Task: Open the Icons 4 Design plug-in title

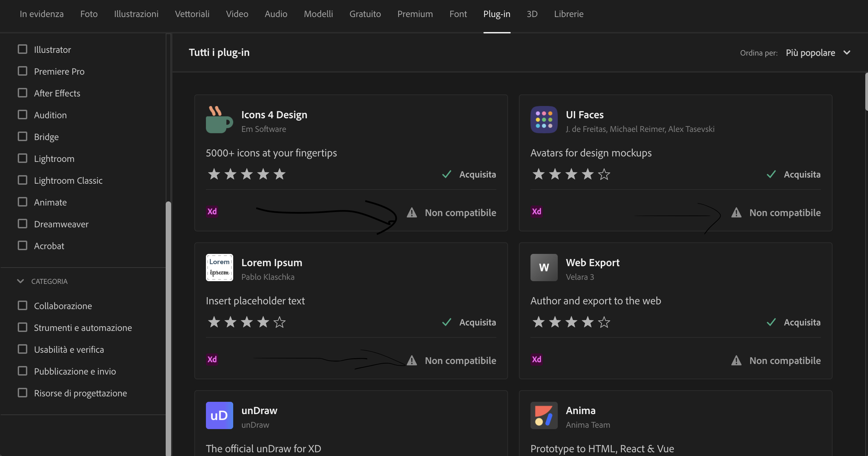Action: 274,115
